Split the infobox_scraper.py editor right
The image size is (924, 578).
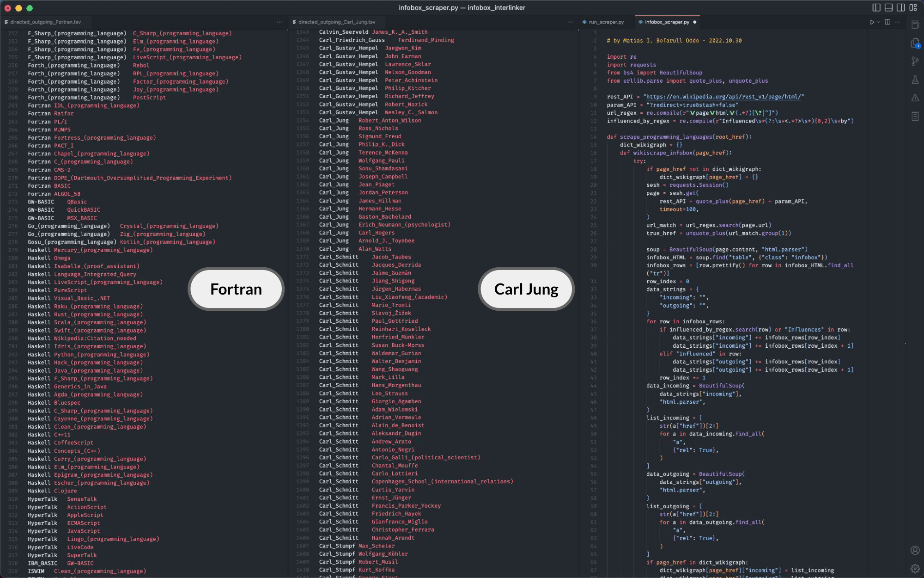888,22
